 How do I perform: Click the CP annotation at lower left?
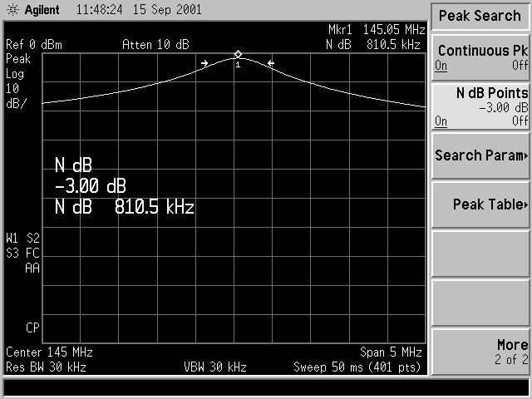coord(32,328)
